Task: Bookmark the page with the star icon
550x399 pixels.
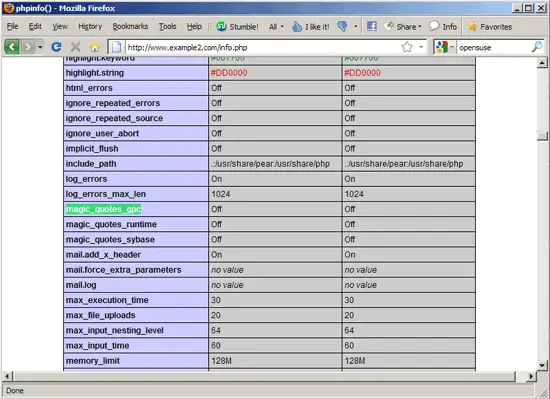Action: [x=407, y=47]
